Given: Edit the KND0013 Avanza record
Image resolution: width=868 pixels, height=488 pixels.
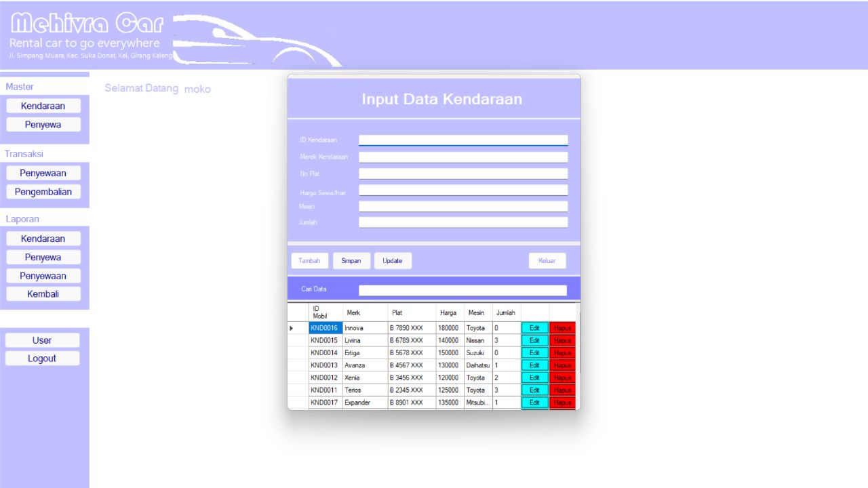Looking at the screenshot, I should (534, 365).
